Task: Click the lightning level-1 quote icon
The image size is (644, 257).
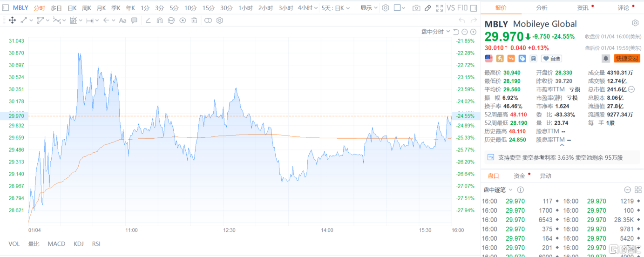Action: click(x=500, y=58)
